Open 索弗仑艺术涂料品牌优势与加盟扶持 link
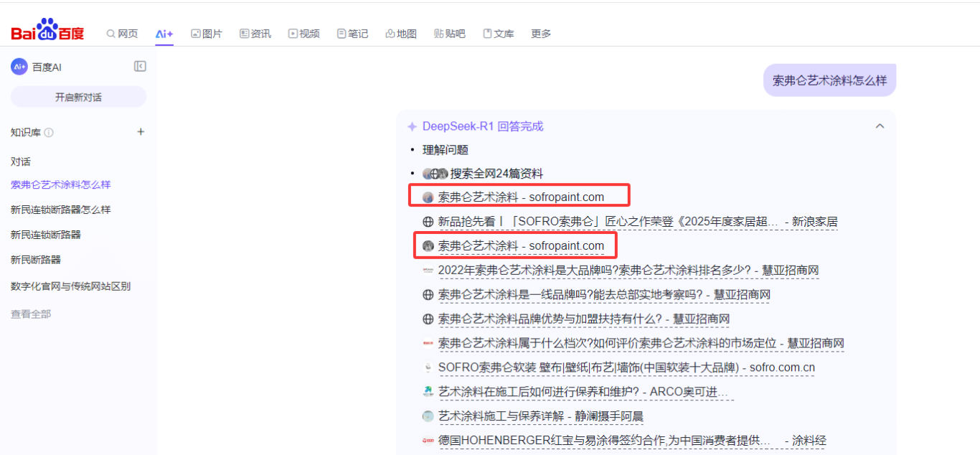 pos(584,319)
